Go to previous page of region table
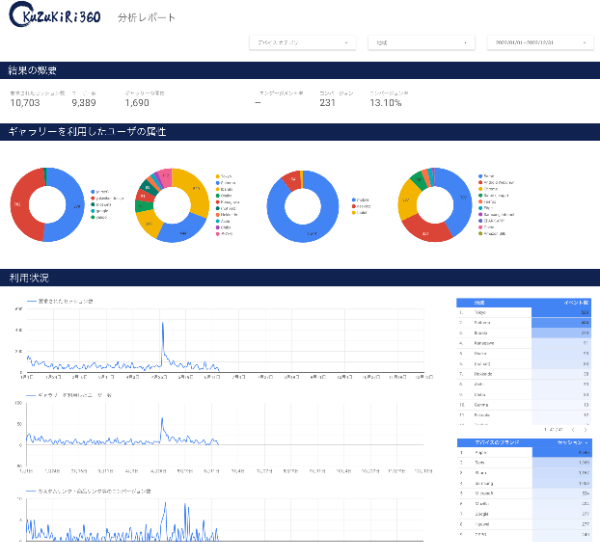 (571, 429)
